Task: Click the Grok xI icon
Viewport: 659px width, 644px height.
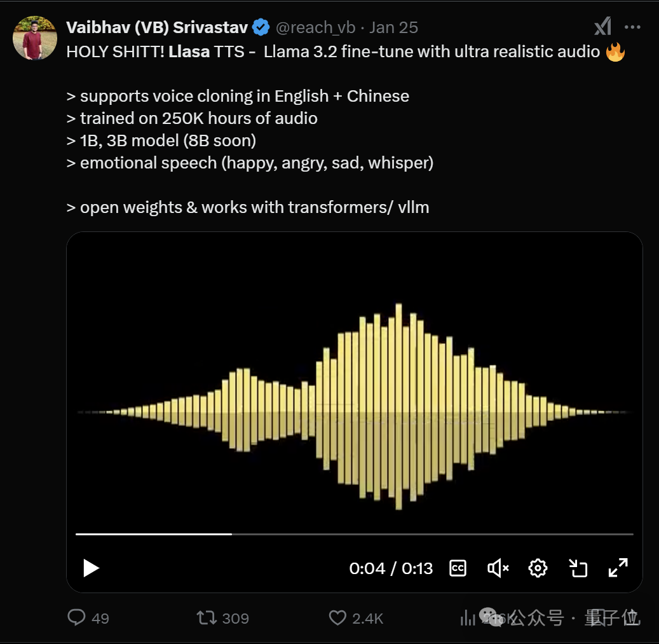Action: (x=602, y=27)
